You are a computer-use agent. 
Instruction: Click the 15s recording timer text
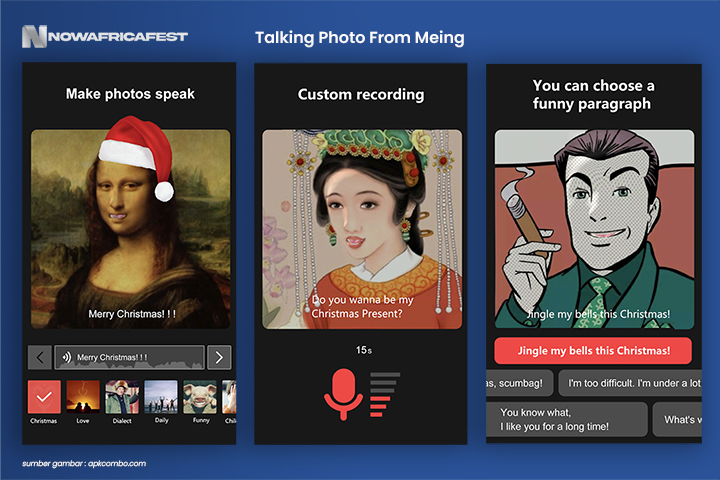(364, 350)
